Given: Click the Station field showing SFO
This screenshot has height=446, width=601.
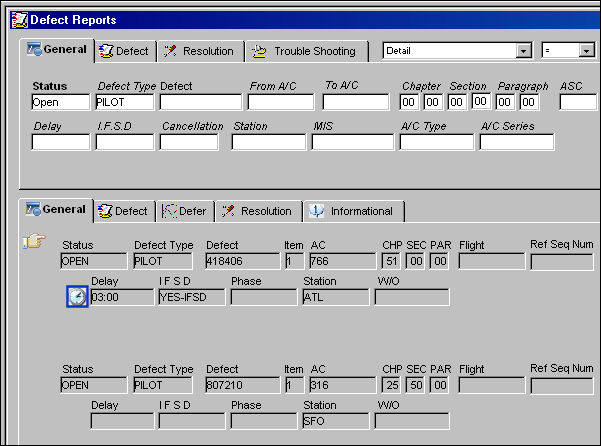Looking at the screenshot, I should [336, 421].
